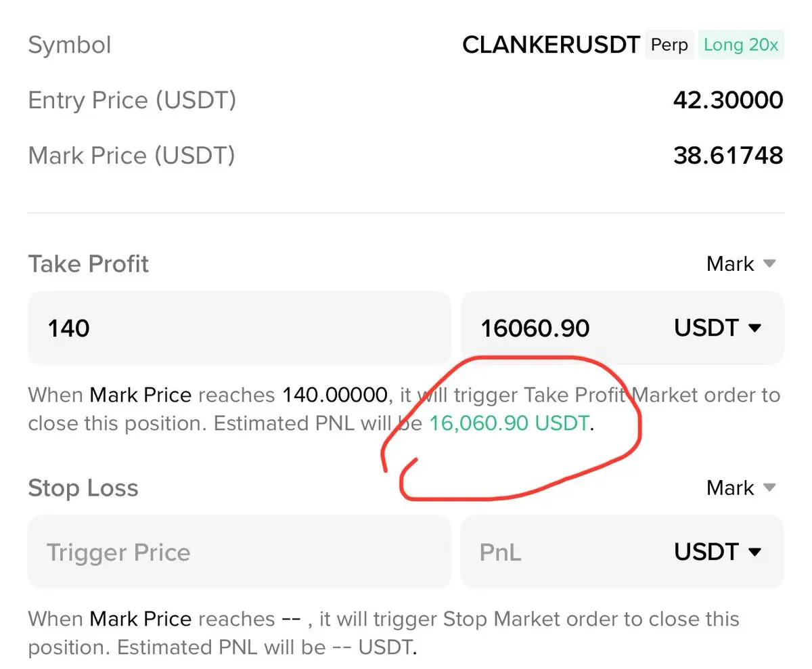Click the Mark Price (USDT) label
This screenshot has height=669, width=812.
point(132,156)
